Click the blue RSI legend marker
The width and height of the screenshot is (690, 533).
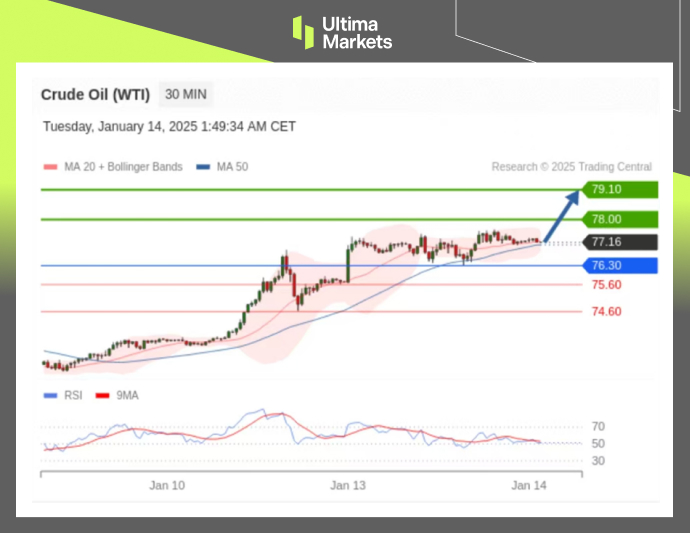(51, 395)
